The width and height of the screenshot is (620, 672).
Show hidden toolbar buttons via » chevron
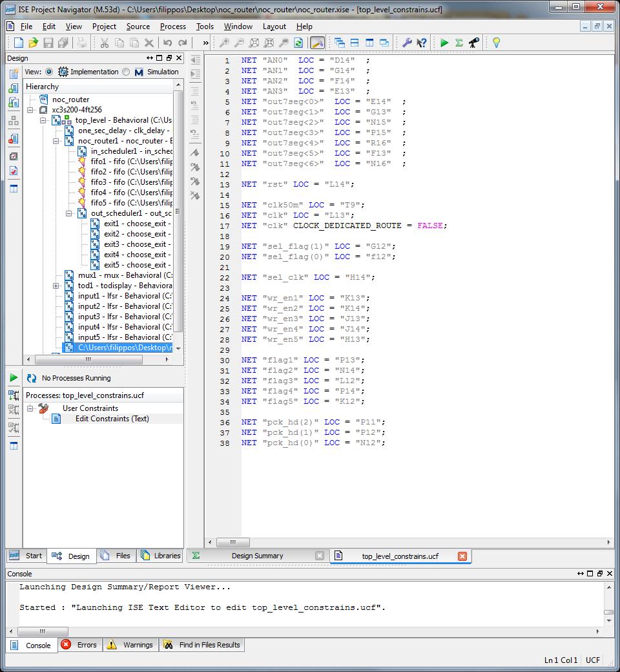[205, 43]
